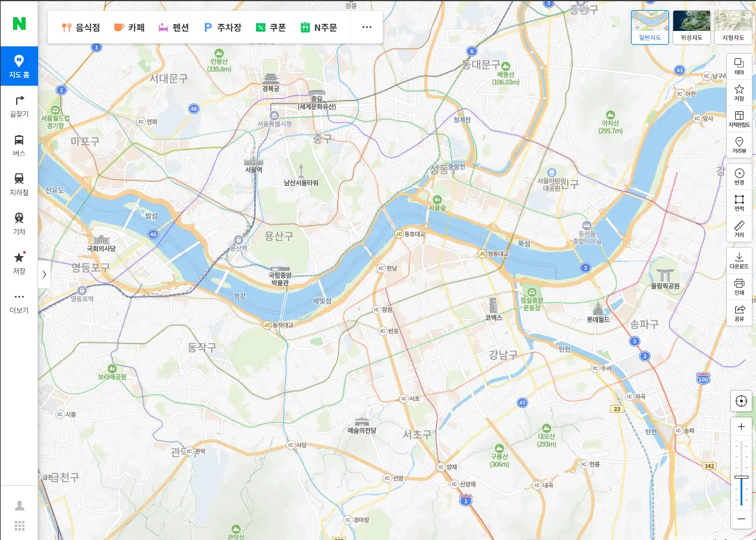The image size is (756, 540).
Task: Filter by 카페 cafes
Action: [x=129, y=27]
